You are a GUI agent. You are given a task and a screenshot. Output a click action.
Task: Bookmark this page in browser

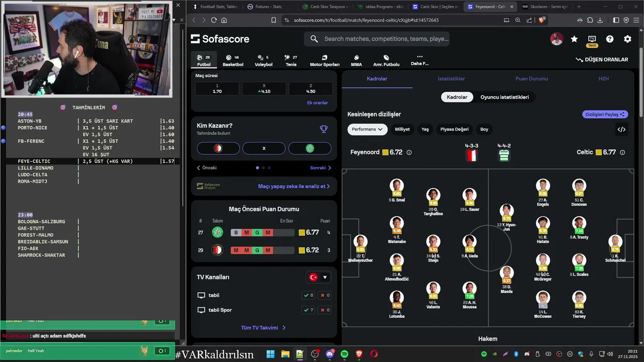tap(274, 20)
